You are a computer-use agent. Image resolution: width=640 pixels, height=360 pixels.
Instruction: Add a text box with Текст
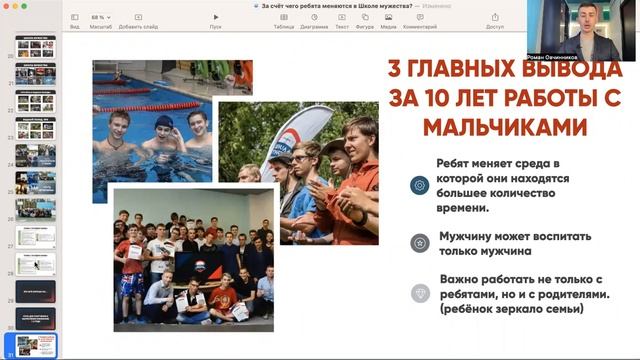(342, 21)
